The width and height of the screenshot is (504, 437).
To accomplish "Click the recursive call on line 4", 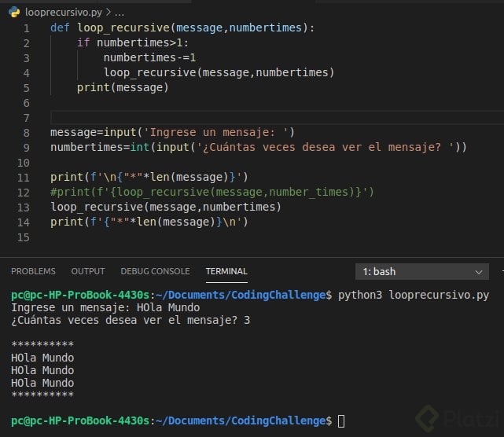I will [219, 72].
